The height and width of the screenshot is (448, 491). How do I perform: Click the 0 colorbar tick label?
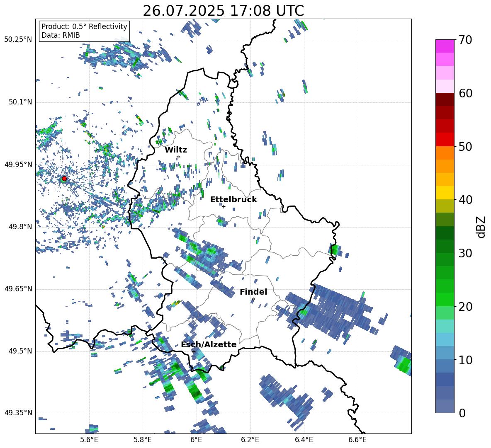462,413
